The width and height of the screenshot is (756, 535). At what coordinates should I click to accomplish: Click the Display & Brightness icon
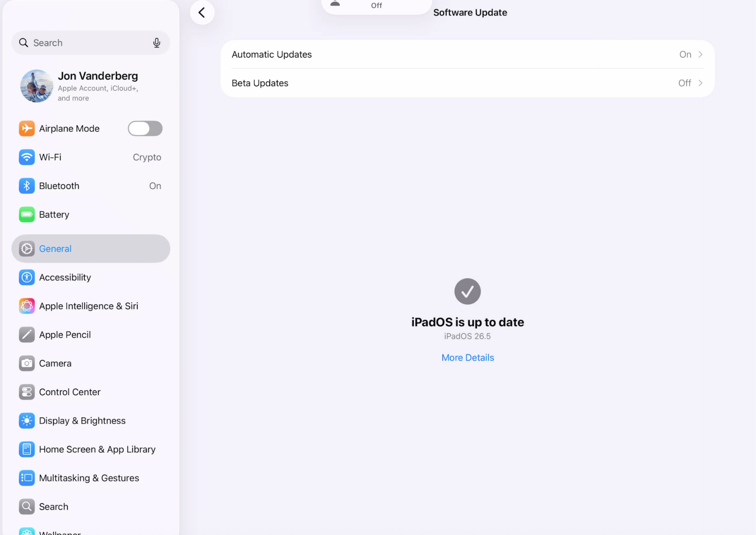pos(27,421)
